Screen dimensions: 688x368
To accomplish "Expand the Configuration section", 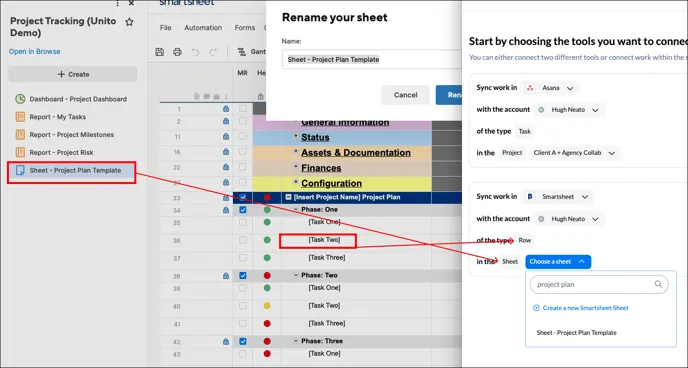I will point(296,182).
